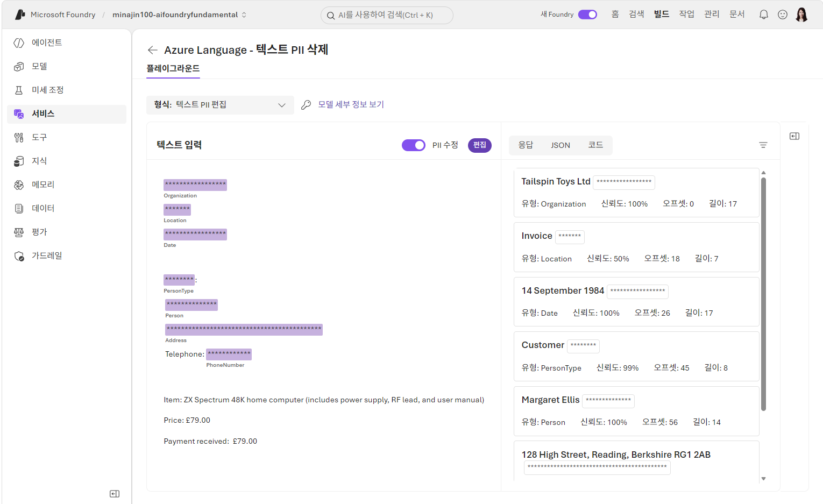Switch to the 코드 tab
This screenshot has height=504, width=823.
(x=595, y=145)
